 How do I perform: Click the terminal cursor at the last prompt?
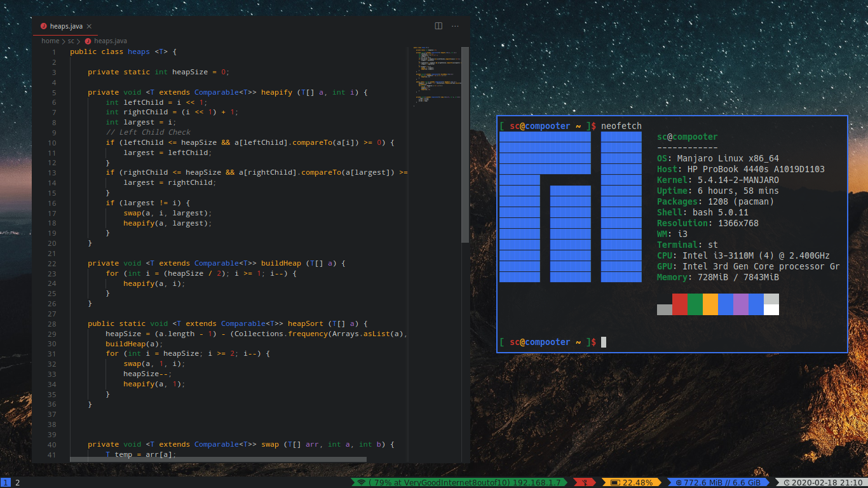coord(604,342)
